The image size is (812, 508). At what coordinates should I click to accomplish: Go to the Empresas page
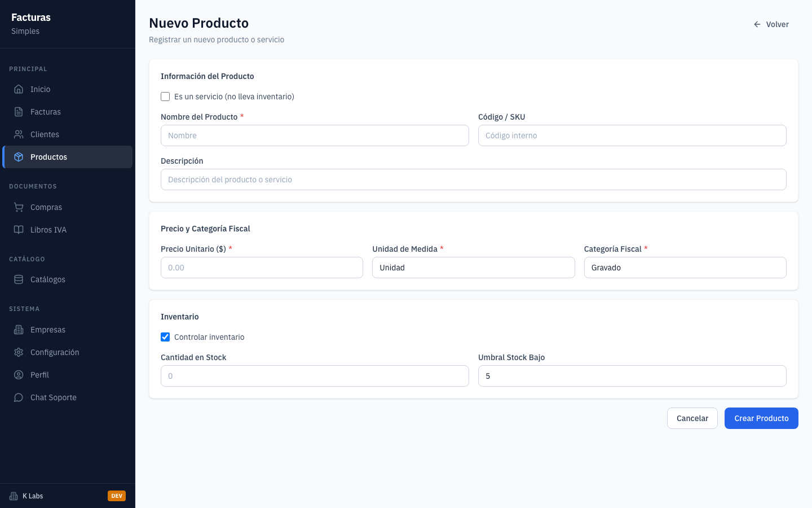(x=68, y=330)
